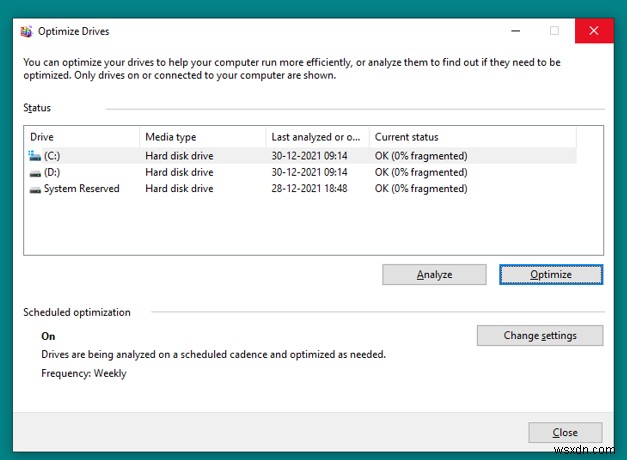This screenshot has height=460, width=627.
Task: Click the Last analyzed column header
Action: (316, 137)
